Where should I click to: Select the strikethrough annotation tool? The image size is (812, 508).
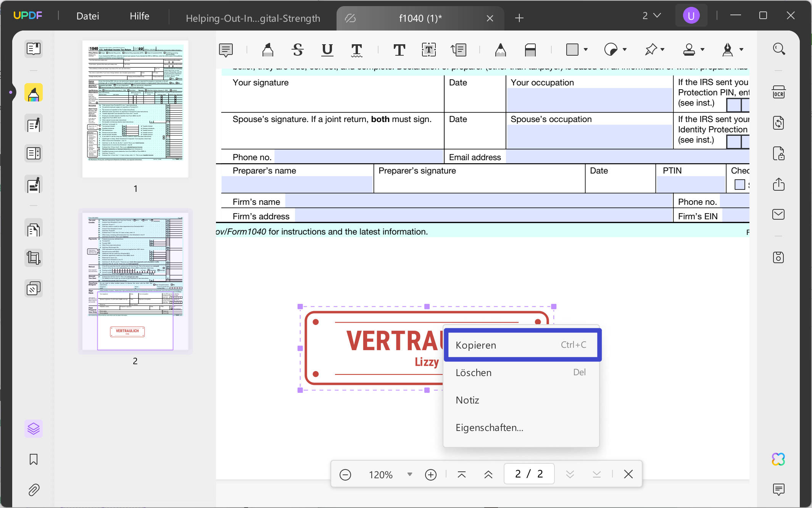[298, 50]
